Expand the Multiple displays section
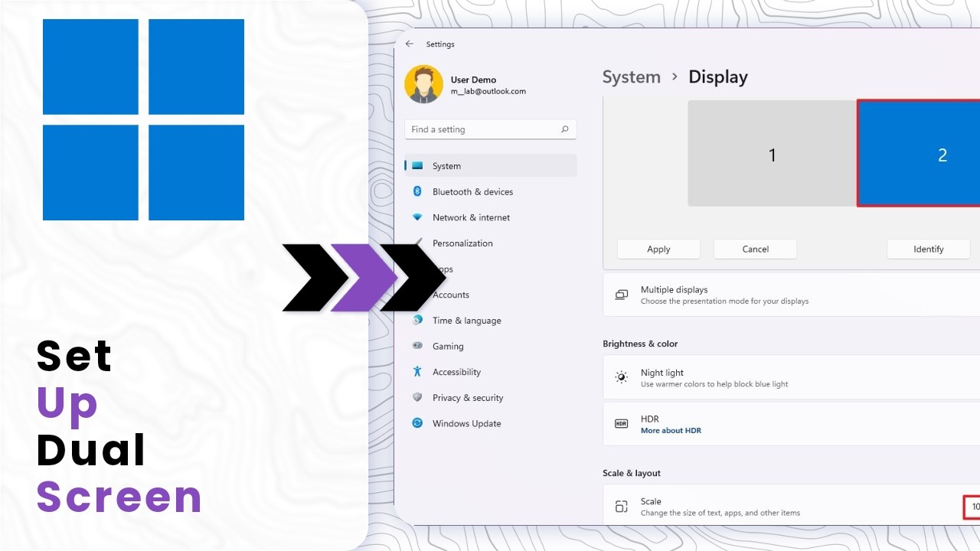Screen dimensions: 980x551 pos(792,295)
